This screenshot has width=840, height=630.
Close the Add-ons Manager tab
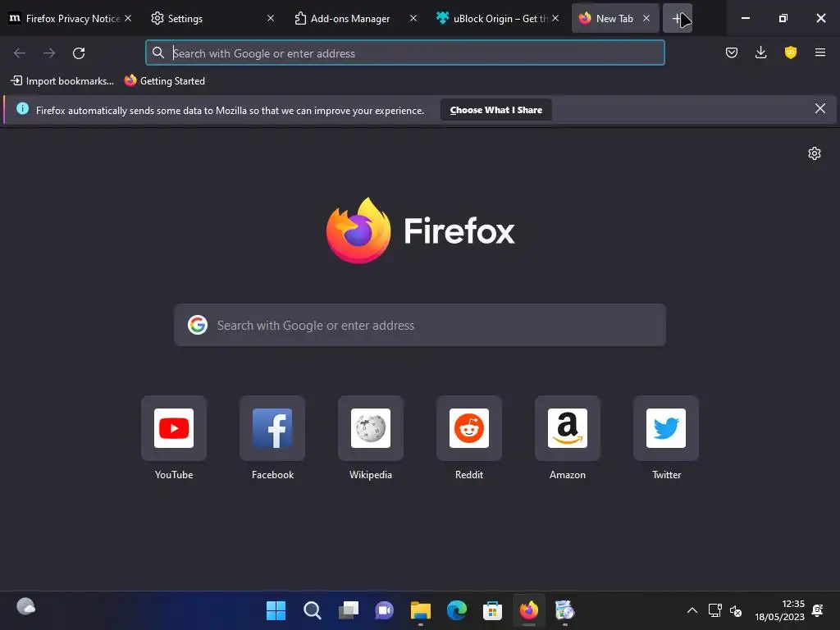tap(413, 18)
